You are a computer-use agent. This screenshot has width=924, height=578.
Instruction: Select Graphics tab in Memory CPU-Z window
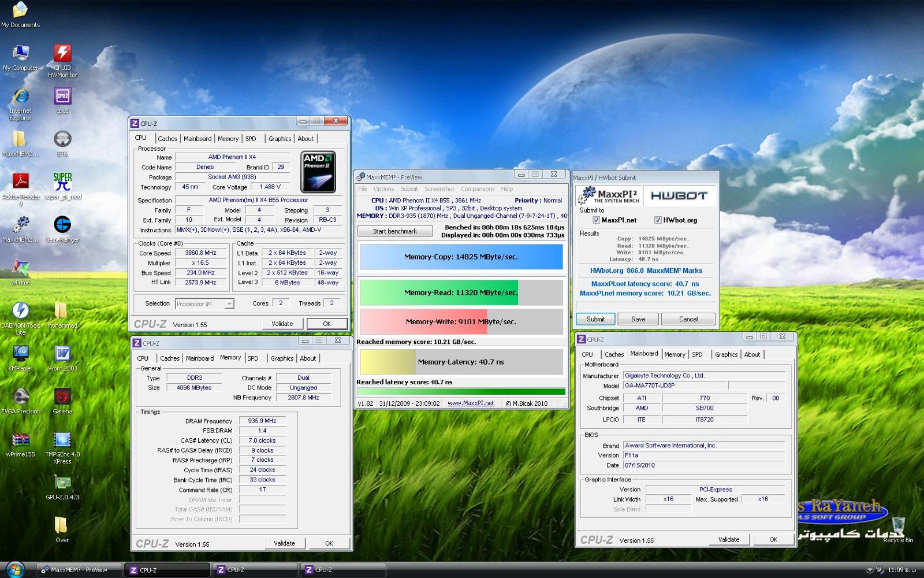(x=282, y=358)
